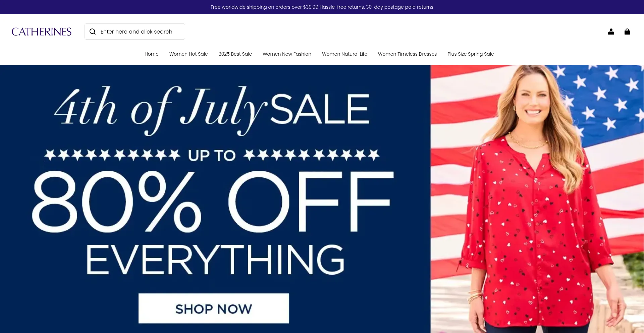
Task: Click the 'EVERYTHING' banner text
Action: pyautogui.click(x=215, y=259)
